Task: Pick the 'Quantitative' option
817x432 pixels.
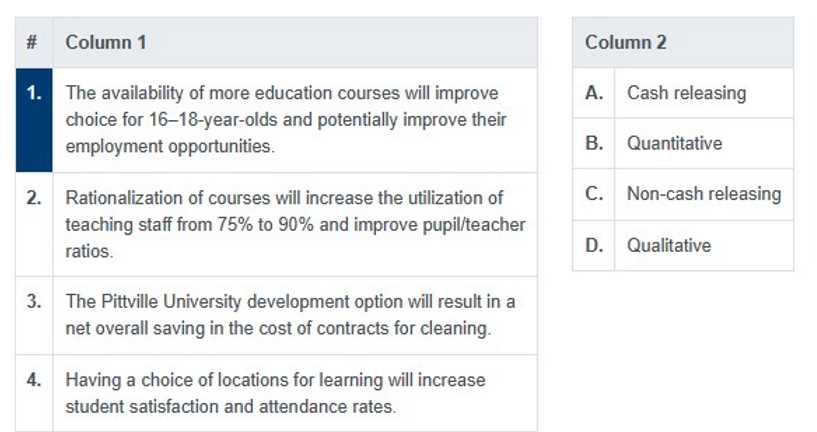Action: [674, 143]
